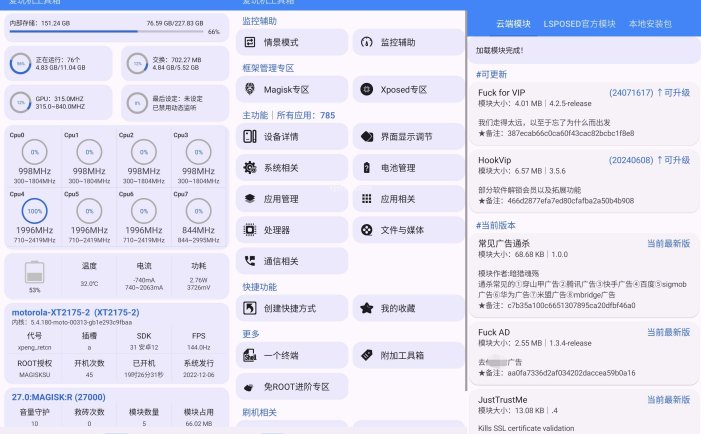Click the 文件与媒体 reel icon
This screenshot has height=434, width=701.
(x=367, y=230)
